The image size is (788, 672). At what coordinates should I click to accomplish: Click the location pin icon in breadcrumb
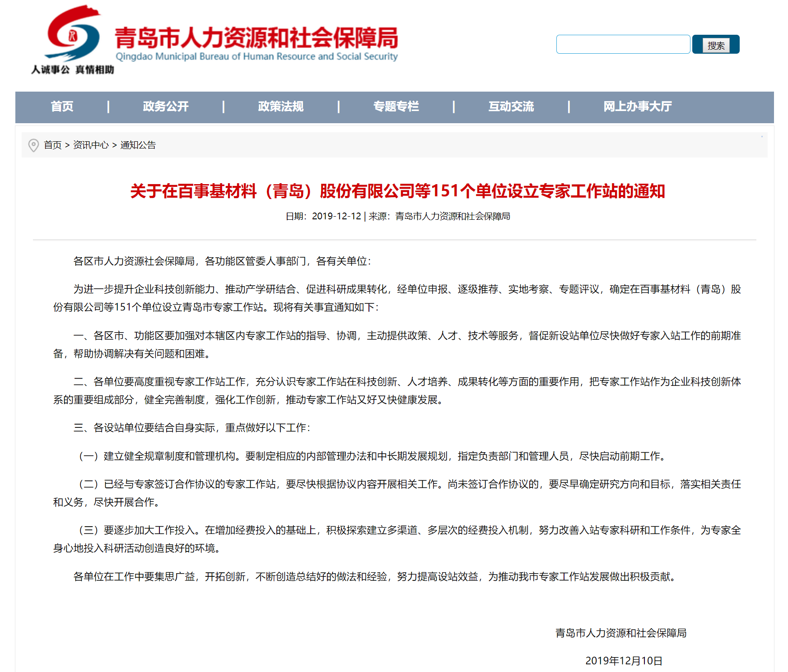tap(33, 145)
